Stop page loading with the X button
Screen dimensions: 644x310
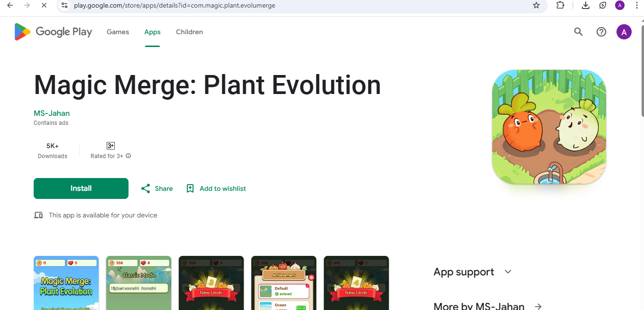(44, 5)
